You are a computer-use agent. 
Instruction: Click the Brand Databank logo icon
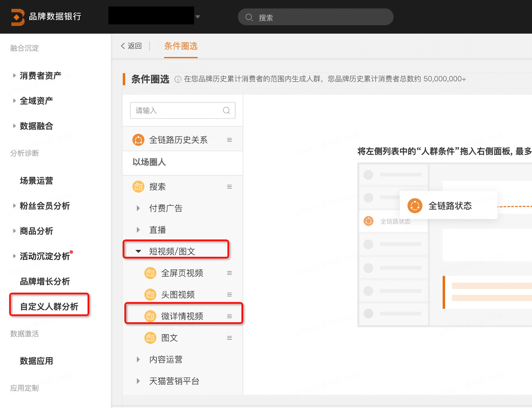tap(17, 17)
